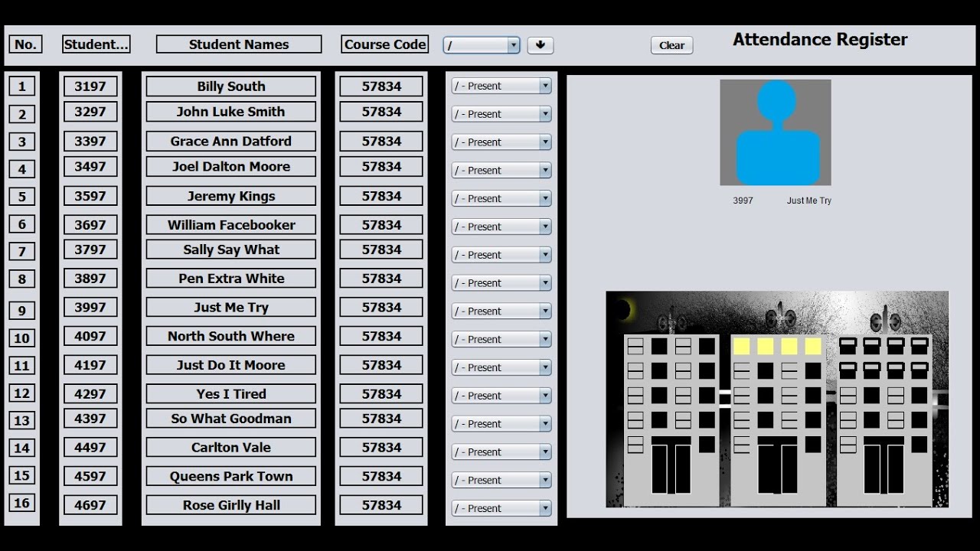The image size is (980, 551).
Task: Click the Student Names column header
Action: tap(239, 44)
